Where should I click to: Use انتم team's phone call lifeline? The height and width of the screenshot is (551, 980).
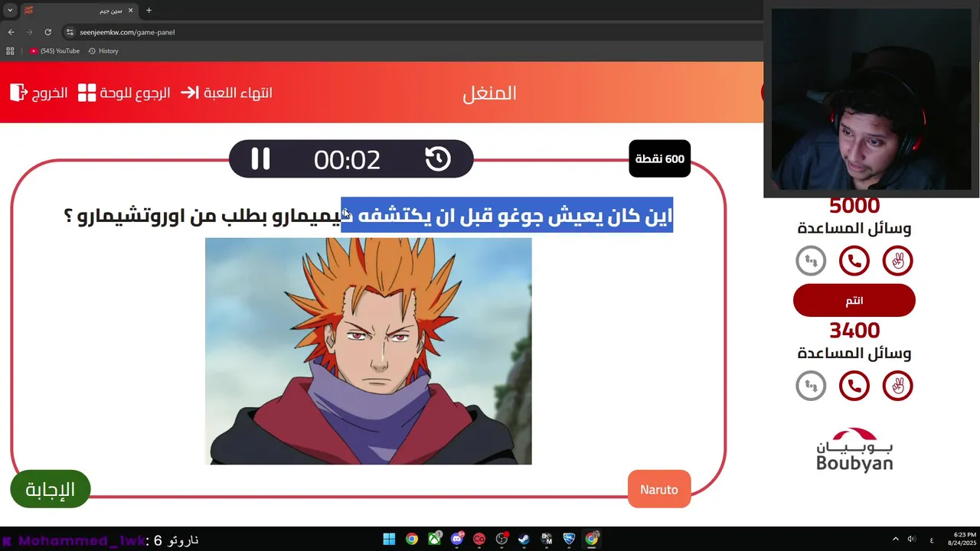854,386
